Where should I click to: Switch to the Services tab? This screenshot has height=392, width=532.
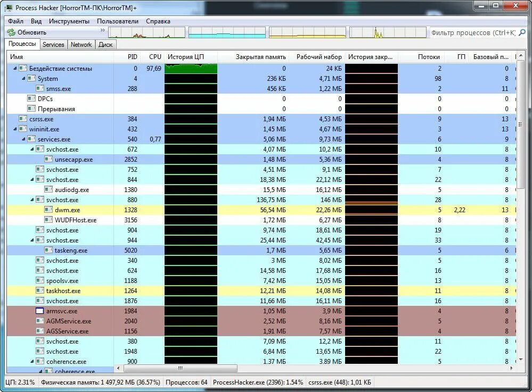pyautogui.click(x=53, y=44)
